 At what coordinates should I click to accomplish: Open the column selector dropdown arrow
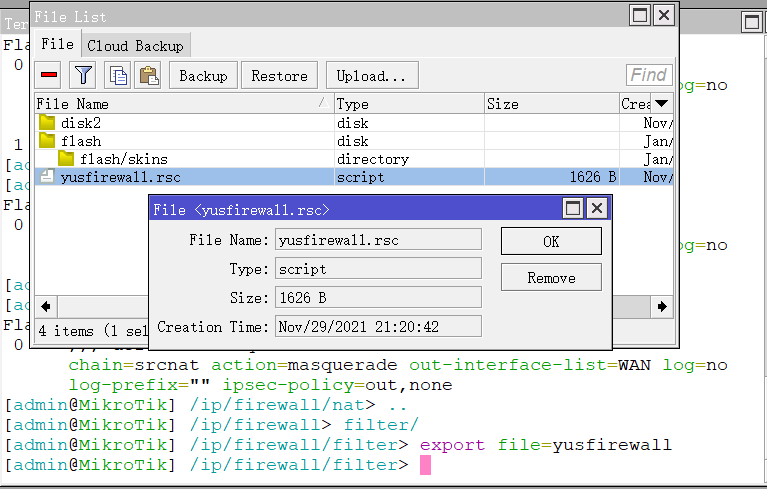coord(661,103)
